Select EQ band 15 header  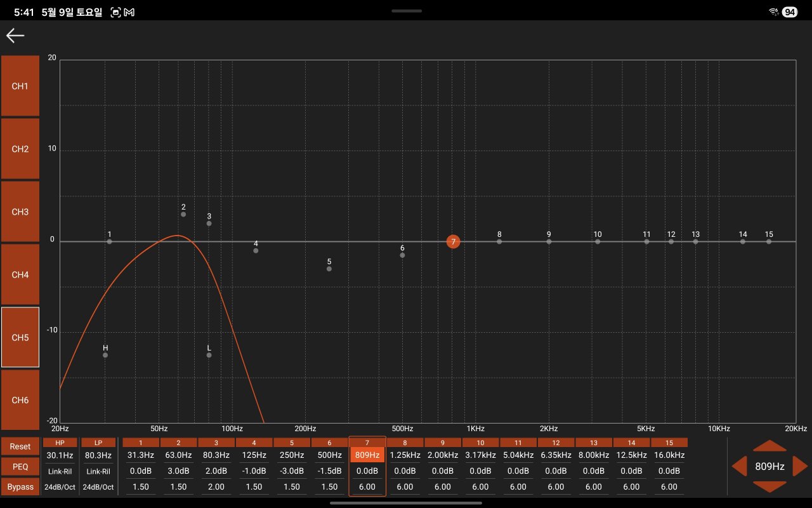tap(669, 443)
